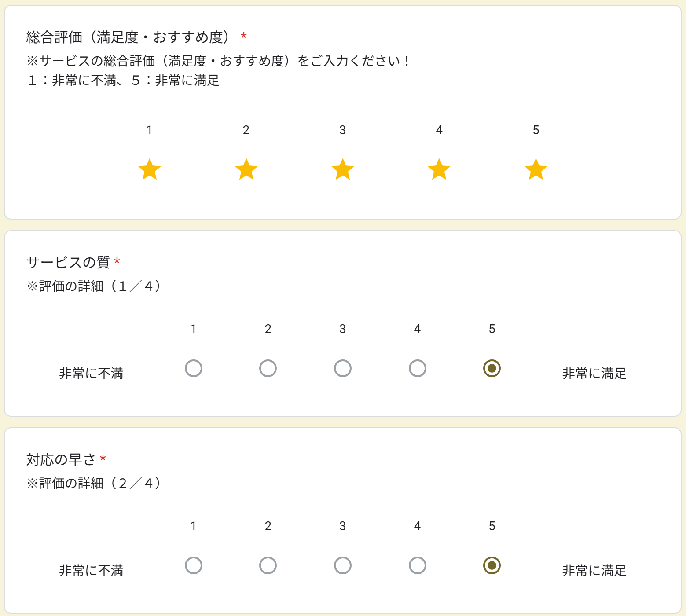Click the 総合評価 question title

pyautogui.click(x=128, y=37)
